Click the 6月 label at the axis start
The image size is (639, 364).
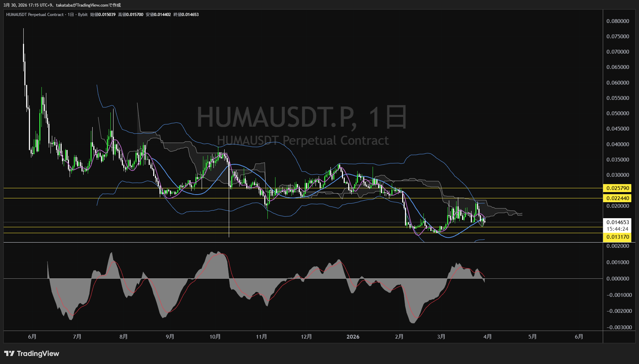pyautogui.click(x=32, y=337)
